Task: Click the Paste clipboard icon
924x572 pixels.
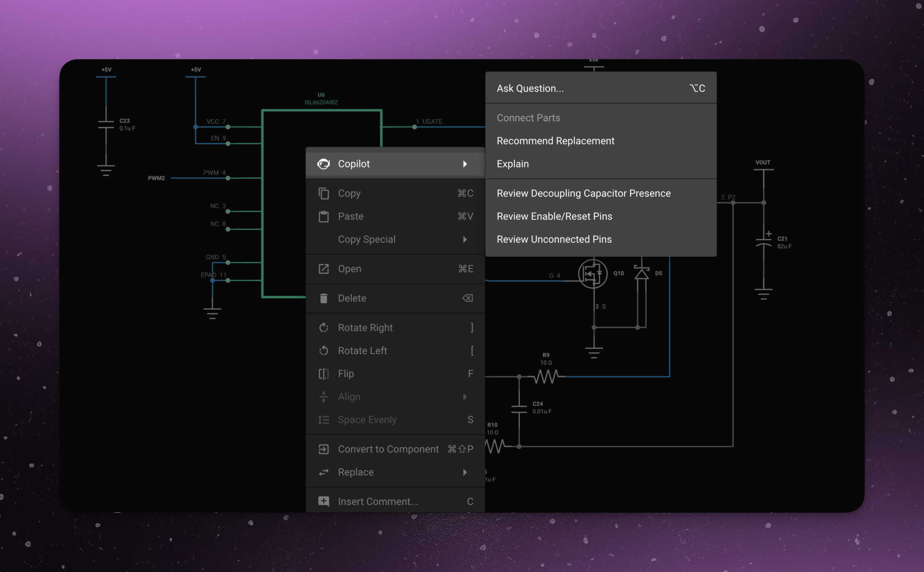Action: (323, 216)
